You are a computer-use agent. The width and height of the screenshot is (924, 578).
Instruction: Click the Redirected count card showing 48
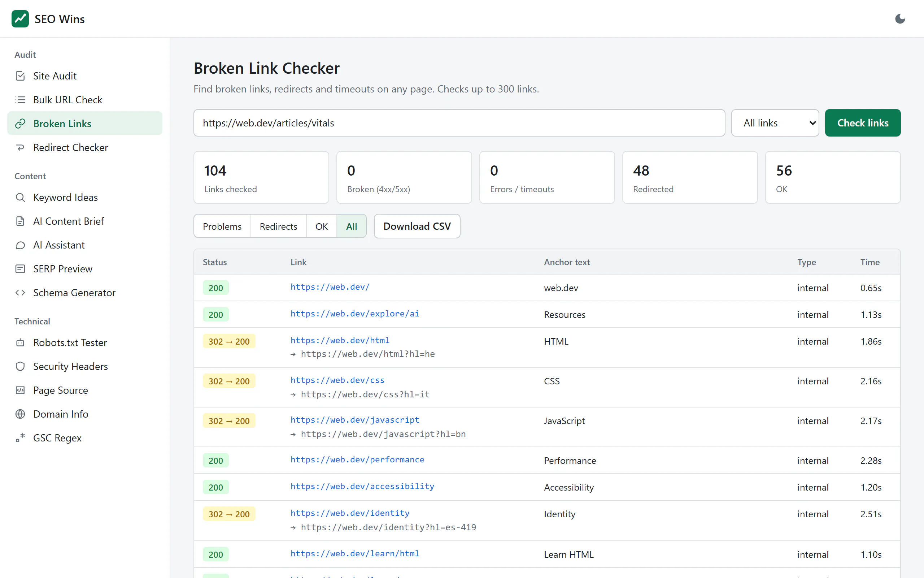coord(689,177)
